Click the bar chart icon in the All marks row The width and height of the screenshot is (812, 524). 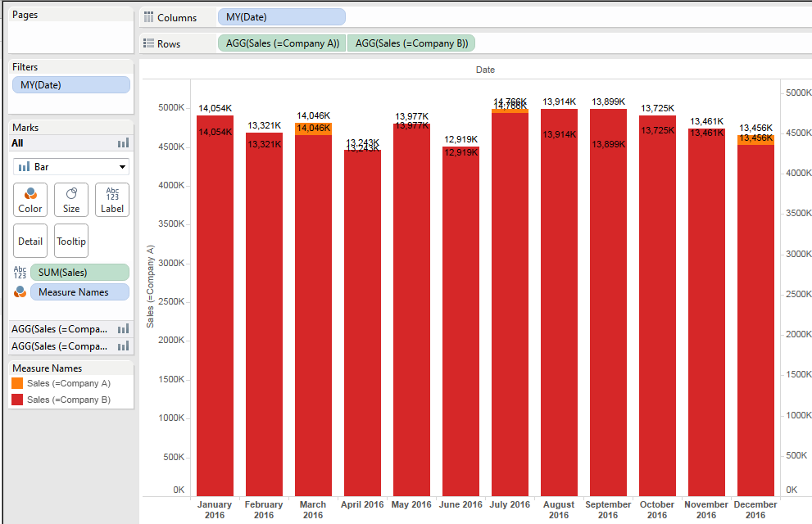[123, 143]
